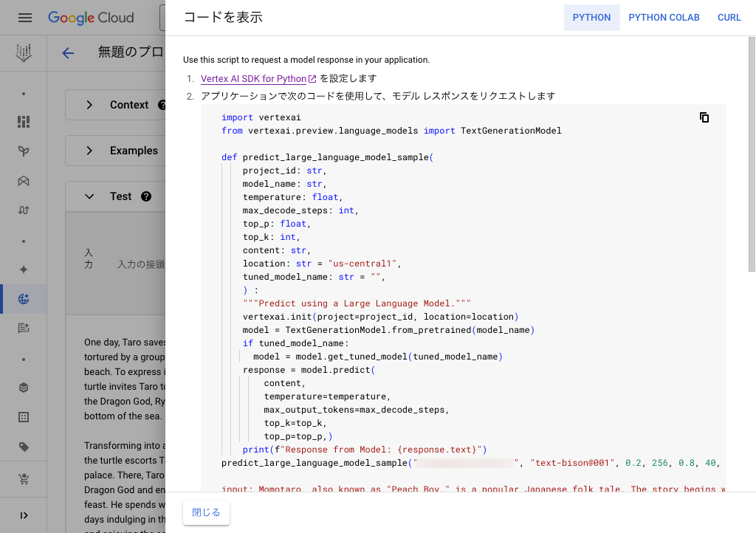This screenshot has height=533, width=756.
Task: Switch to the PYTHON COLAB tab
Action: [664, 18]
